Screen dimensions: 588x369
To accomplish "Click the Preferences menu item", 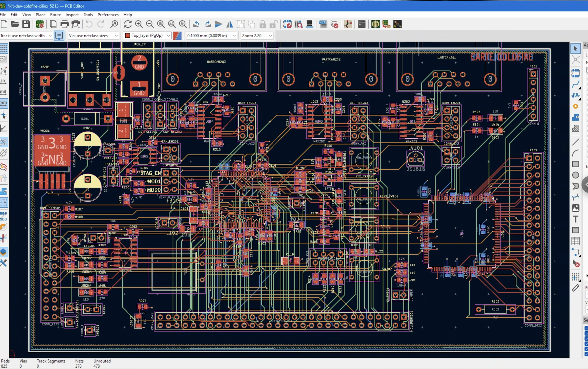I will 108,15.
